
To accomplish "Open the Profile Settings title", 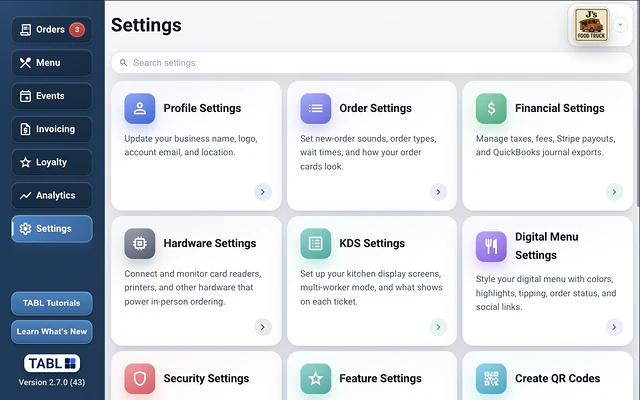I will [202, 108].
